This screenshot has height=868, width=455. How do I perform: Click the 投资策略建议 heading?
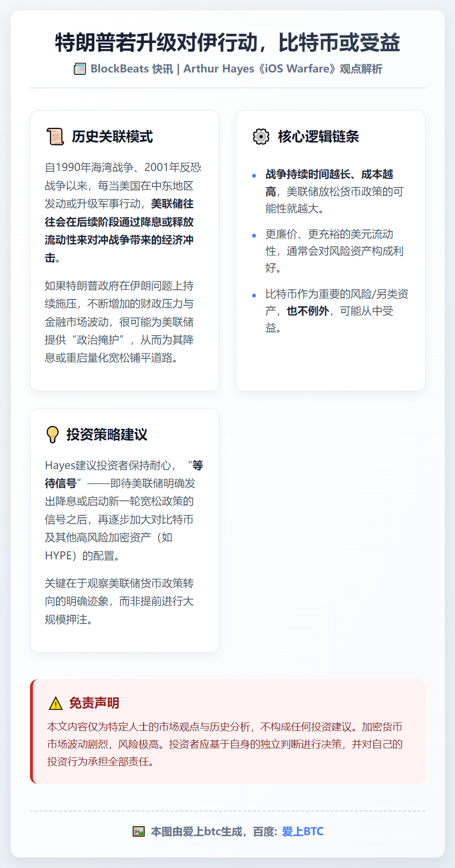107,435
